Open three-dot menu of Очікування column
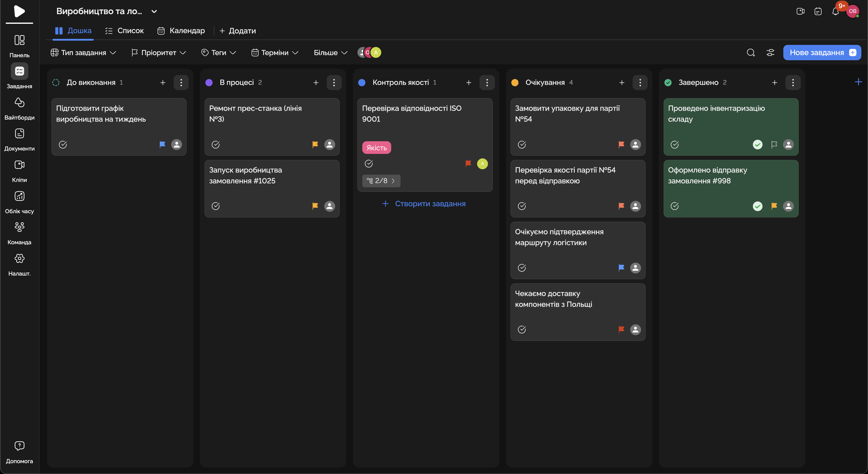 click(640, 83)
